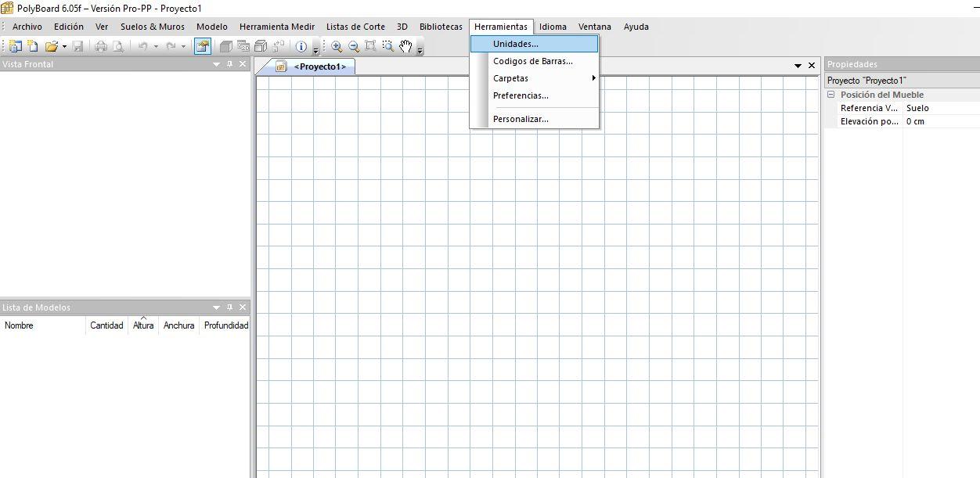The width and height of the screenshot is (980, 478).
Task: Collapse the Posición del Mueble group
Action: pos(831,95)
